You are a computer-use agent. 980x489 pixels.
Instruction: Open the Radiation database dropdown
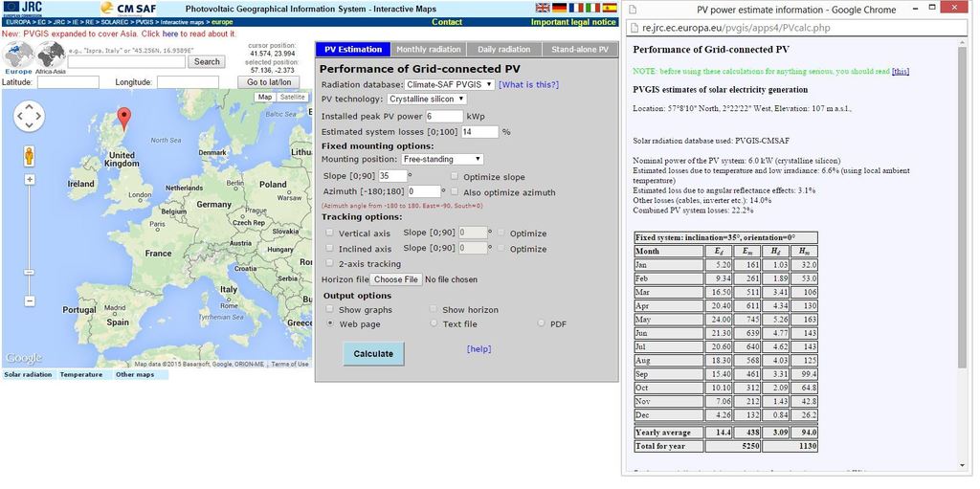[x=450, y=84]
